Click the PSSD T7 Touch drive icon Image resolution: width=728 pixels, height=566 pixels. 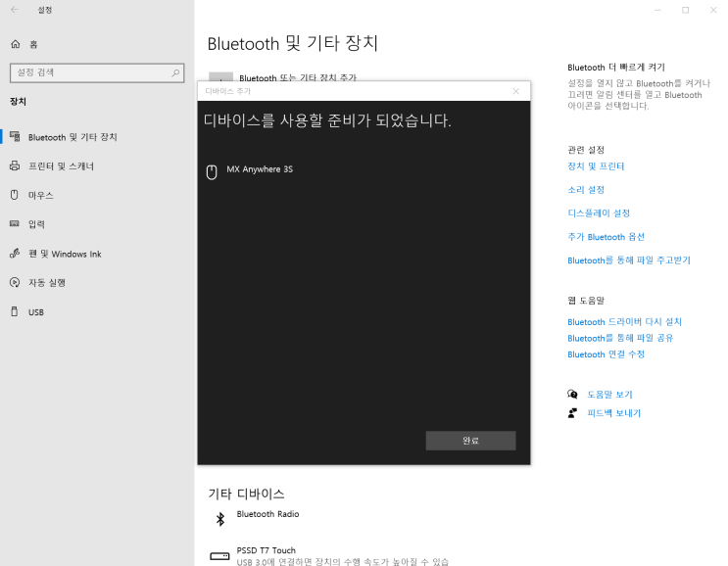click(x=219, y=556)
